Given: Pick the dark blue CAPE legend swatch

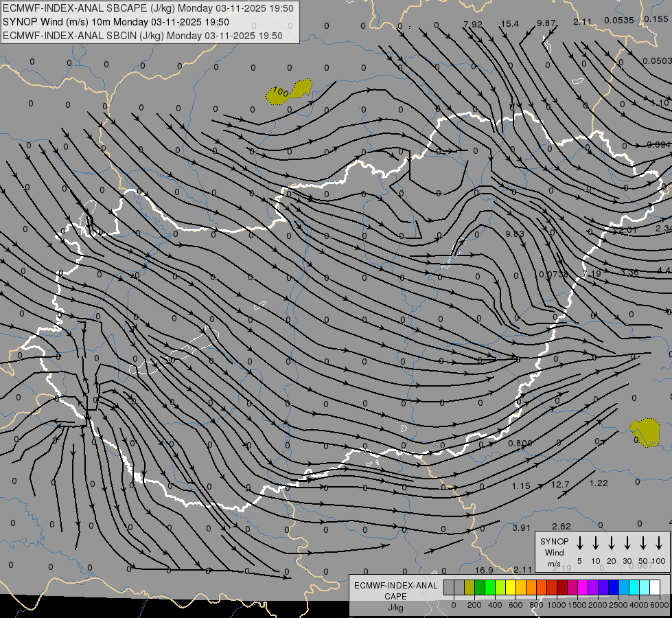Looking at the screenshot, I should 614,587.
